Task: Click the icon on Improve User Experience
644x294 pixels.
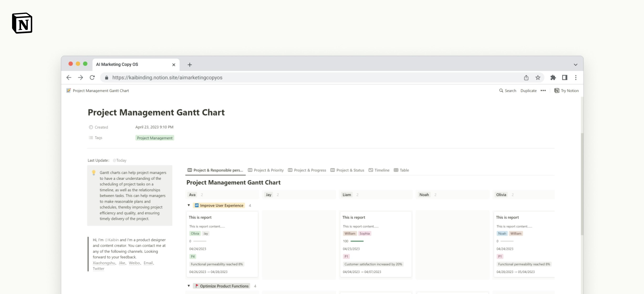Action: point(197,205)
